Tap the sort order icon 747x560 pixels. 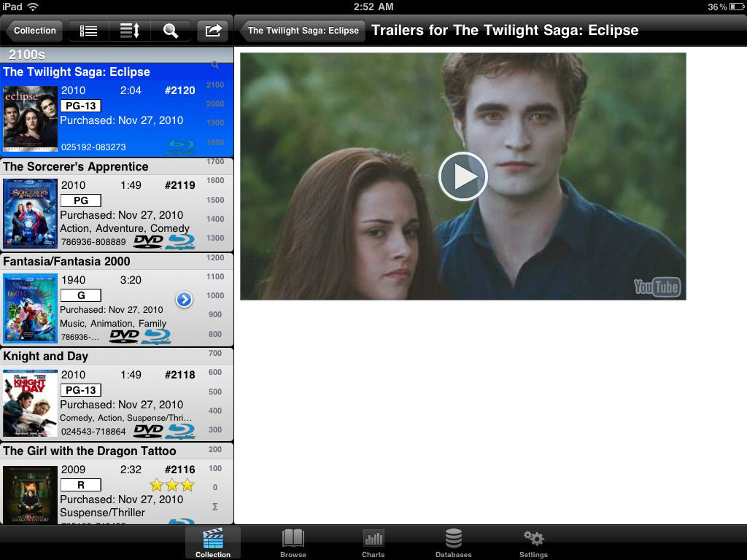point(130,31)
